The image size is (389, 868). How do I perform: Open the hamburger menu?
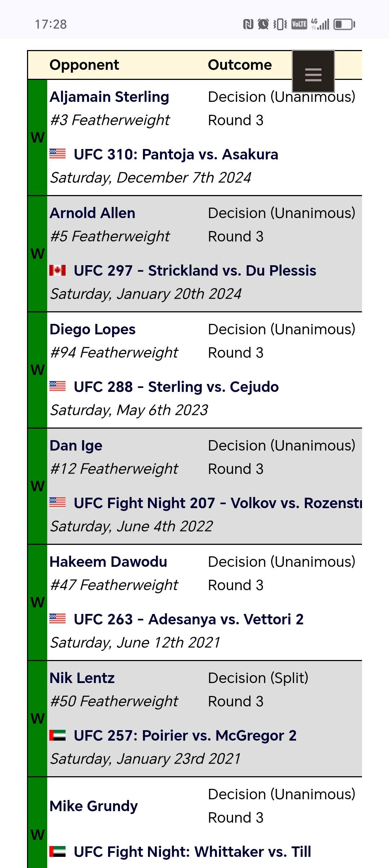tap(313, 71)
